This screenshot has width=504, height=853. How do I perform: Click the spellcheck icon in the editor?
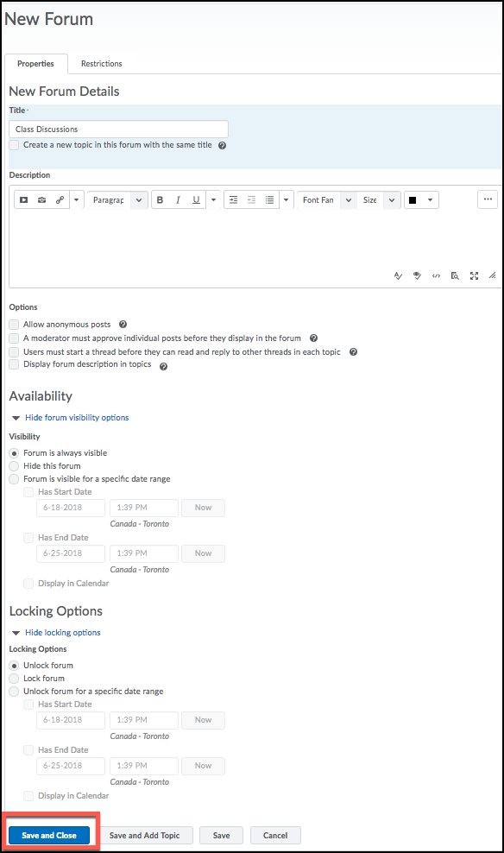(398, 275)
